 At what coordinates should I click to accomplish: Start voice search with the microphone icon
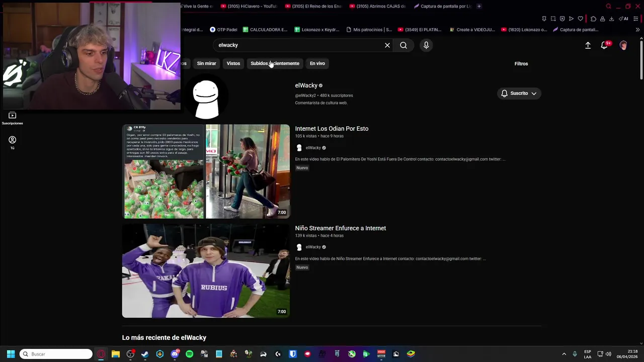pyautogui.click(x=426, y=45)
